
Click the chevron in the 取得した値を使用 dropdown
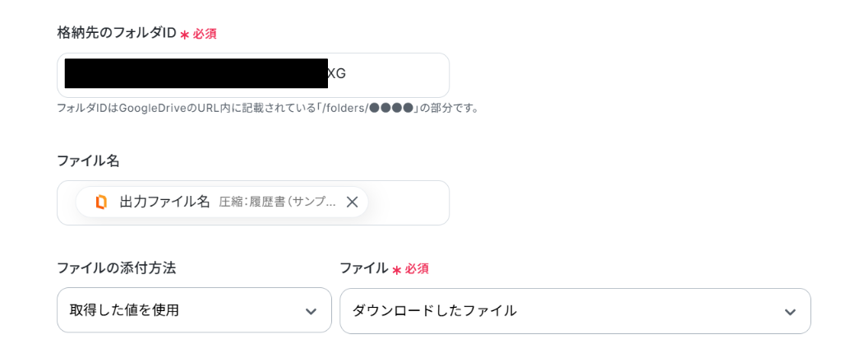click(x=311, y=311)
